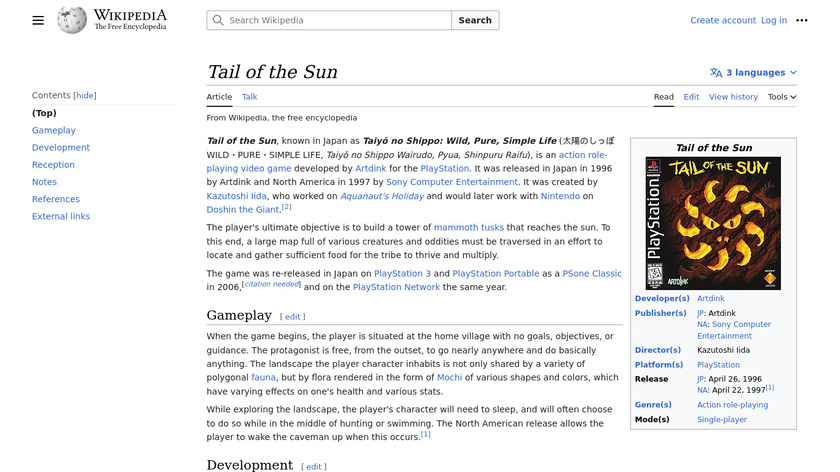Go to Development in contents sidebar

pos(61,147)
